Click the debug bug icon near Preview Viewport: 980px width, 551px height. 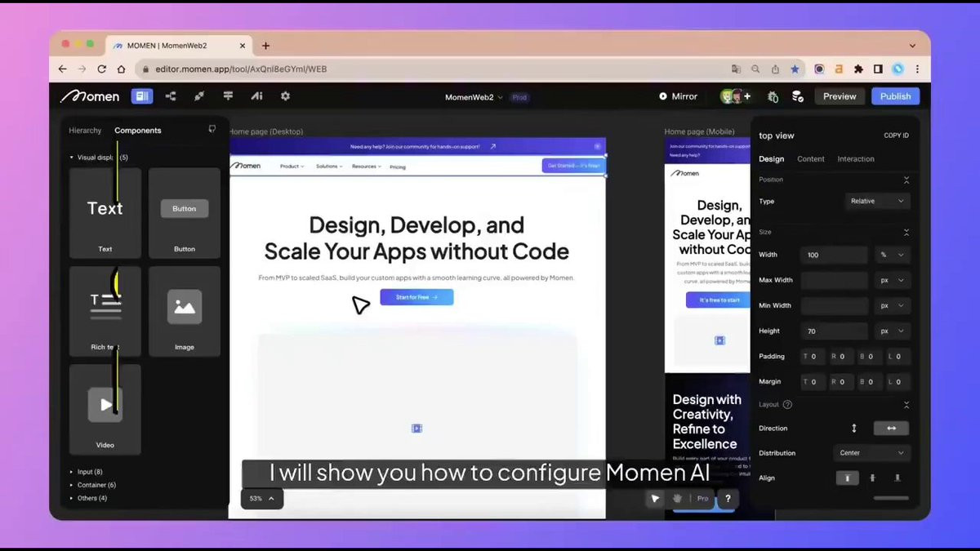click(x=773, y=96)
